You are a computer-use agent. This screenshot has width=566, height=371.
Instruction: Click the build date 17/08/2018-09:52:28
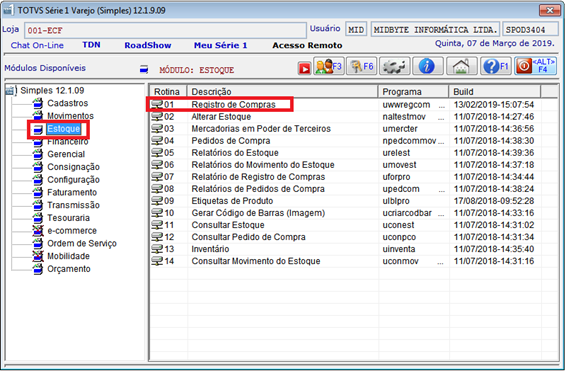click(x=494, y=201)
